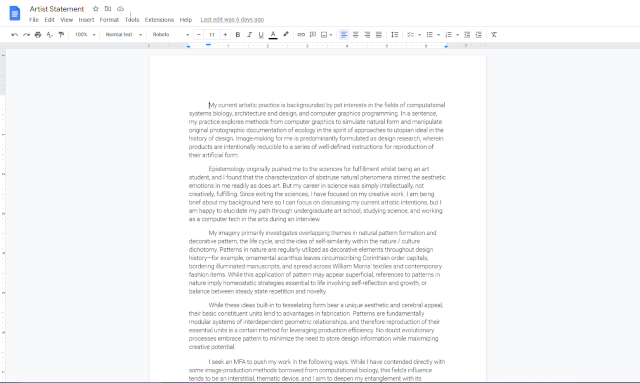Click the Numbered list icon
This screenshot has height=383, width=640.
[x=448, y=35]
